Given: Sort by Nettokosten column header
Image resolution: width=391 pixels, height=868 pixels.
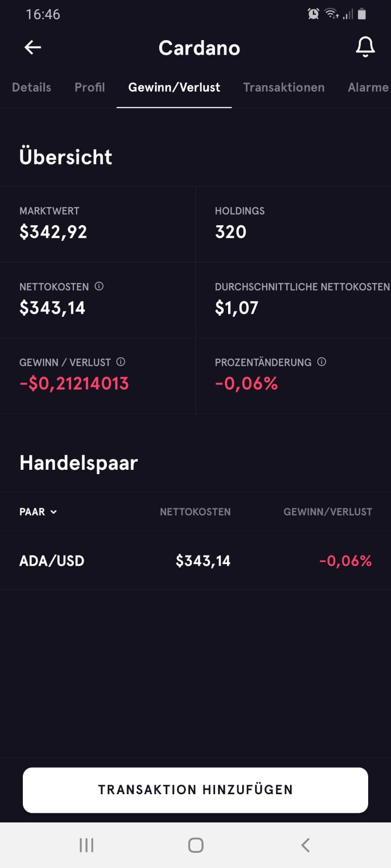Looking at the screenshot, I should [195, 512].
